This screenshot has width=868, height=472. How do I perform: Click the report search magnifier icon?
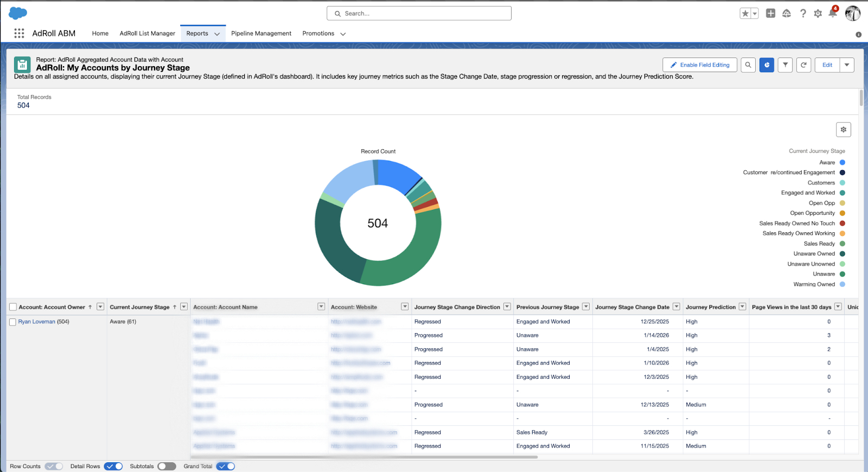coord(748,65)
